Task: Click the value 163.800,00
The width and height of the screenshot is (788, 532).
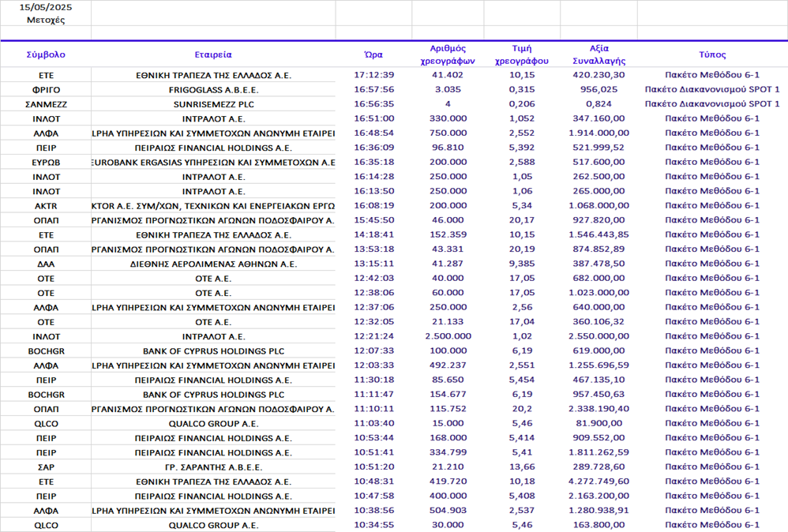Action: [599, 526]
